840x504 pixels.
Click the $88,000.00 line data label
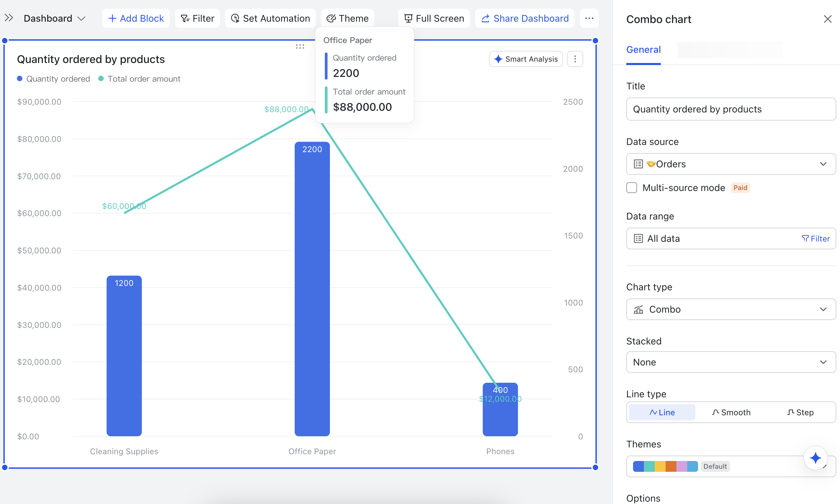click(x=286, y=109)
